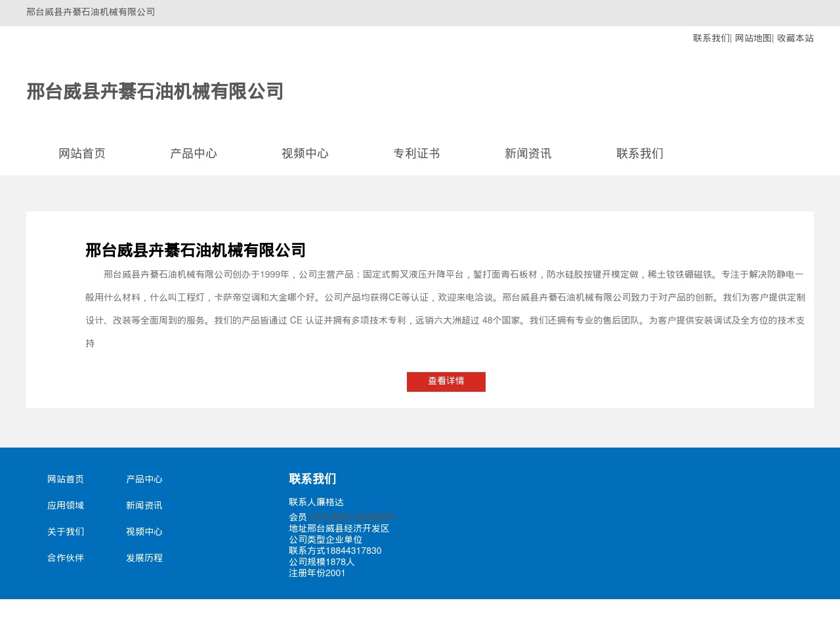Open 专利证书 navigation item
Screen dimensions: 840x630
[x=417, y=154]
